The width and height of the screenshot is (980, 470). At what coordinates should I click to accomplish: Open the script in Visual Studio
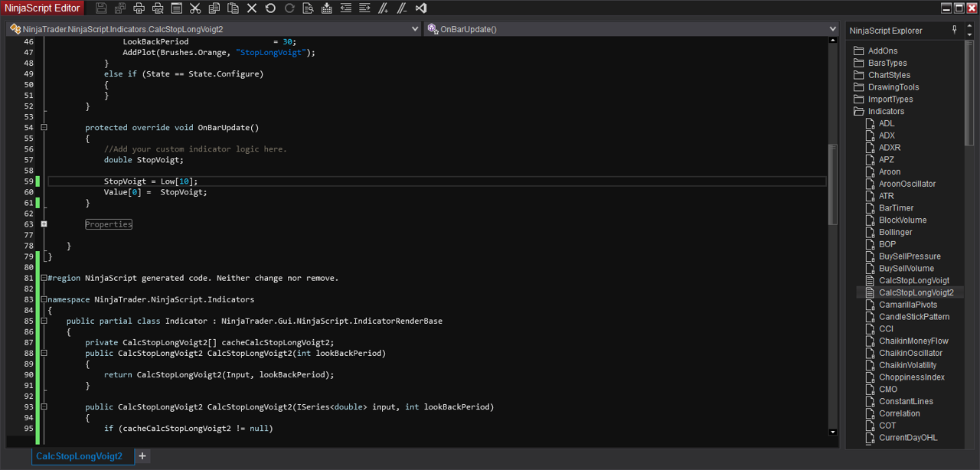[420, 8]
